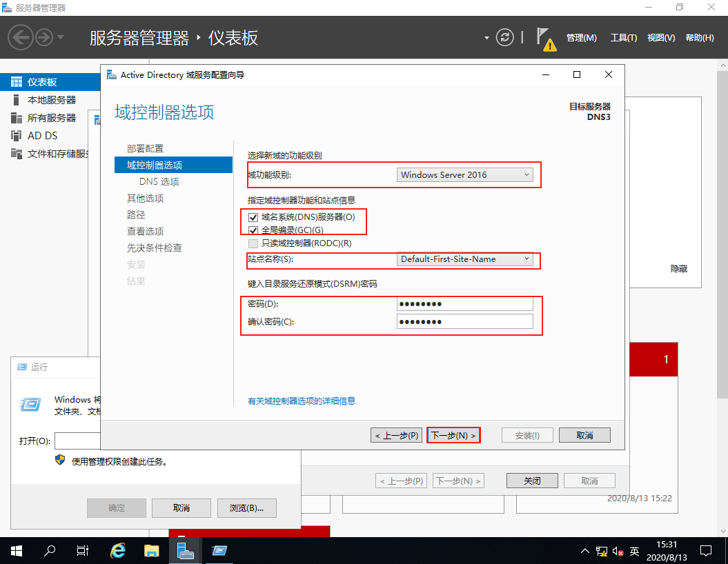Viewport: 728px width, 564px height.
Task: Click the AD DS icon in sidebar
Action: (17, 135)
